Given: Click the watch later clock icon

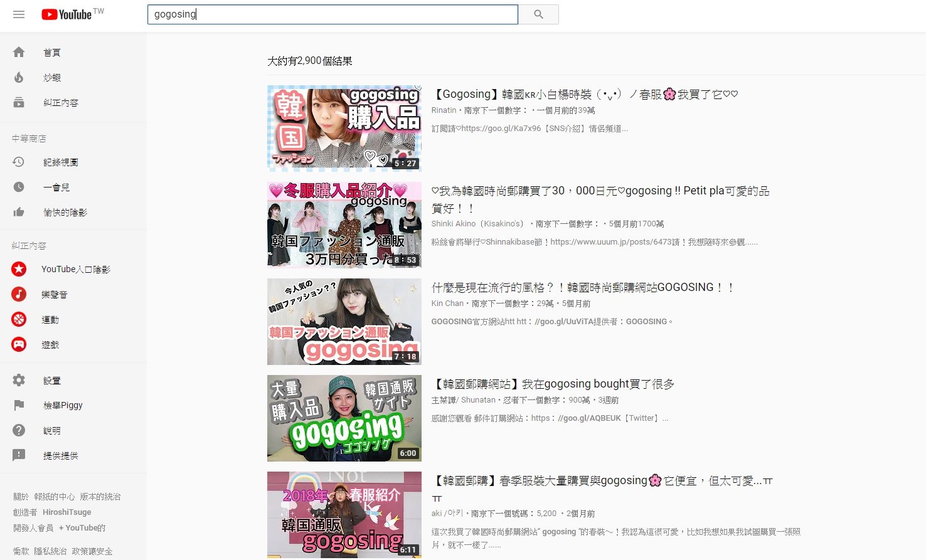Looking at the screenshot, I should [19, 187].
